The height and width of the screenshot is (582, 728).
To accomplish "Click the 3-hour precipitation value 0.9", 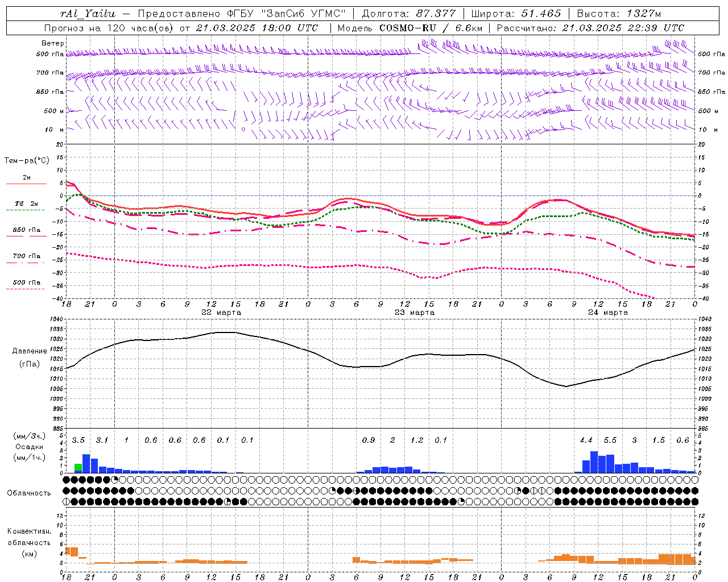I will [369, 440].
